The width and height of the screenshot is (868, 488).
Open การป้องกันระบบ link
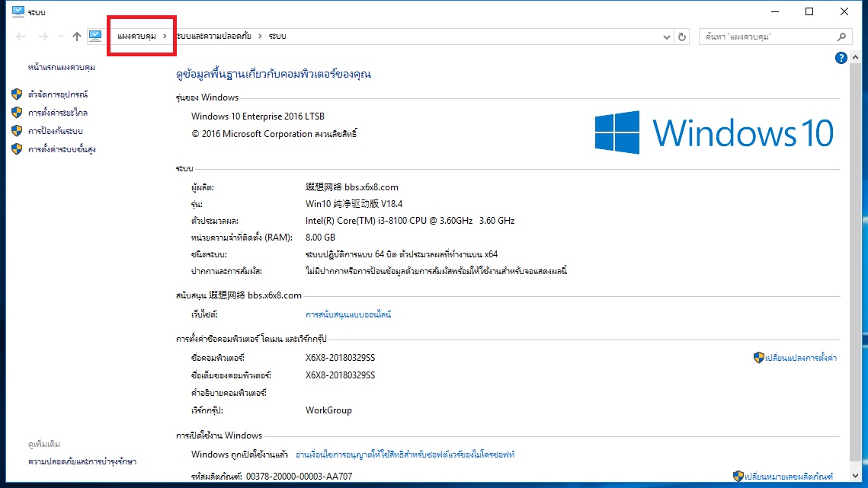click(x=56, y=131)
